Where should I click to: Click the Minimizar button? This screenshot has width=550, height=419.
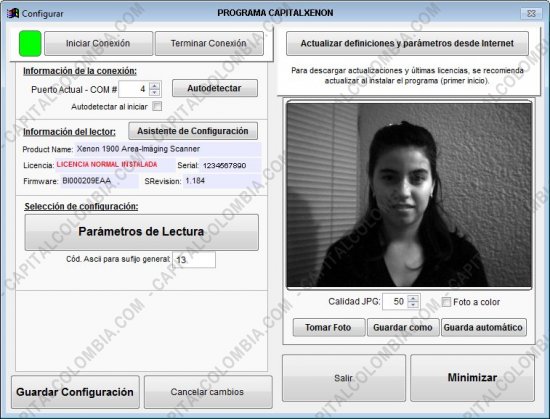pyautogui.click(x=472, y=378)
